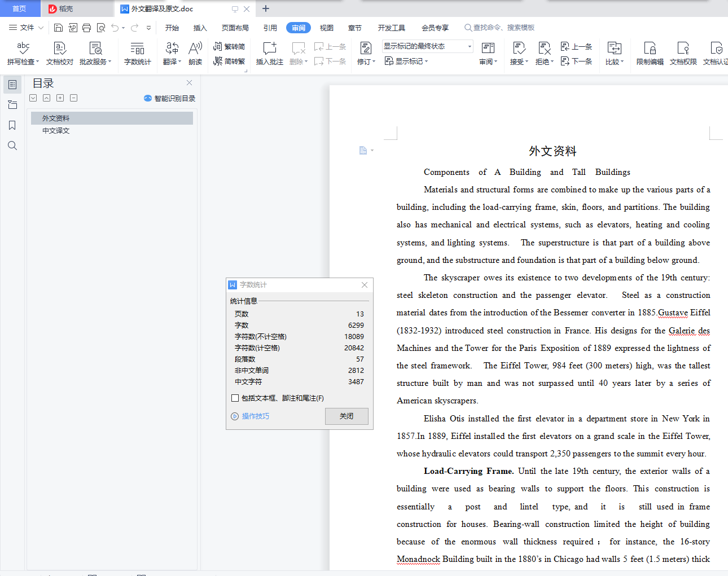Go to next revision 下一条 beside 拒绝

coord(576,61)
